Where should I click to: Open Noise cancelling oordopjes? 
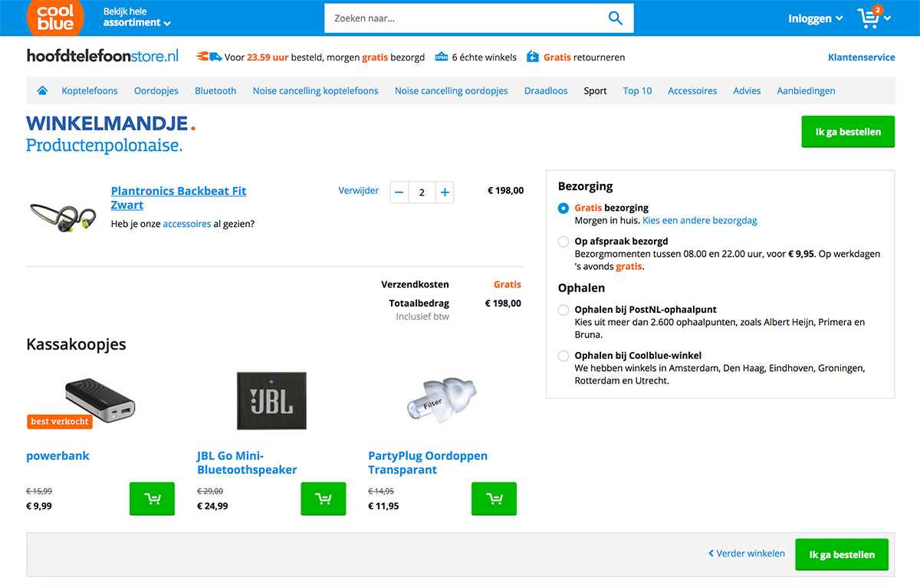pos(452,90)
